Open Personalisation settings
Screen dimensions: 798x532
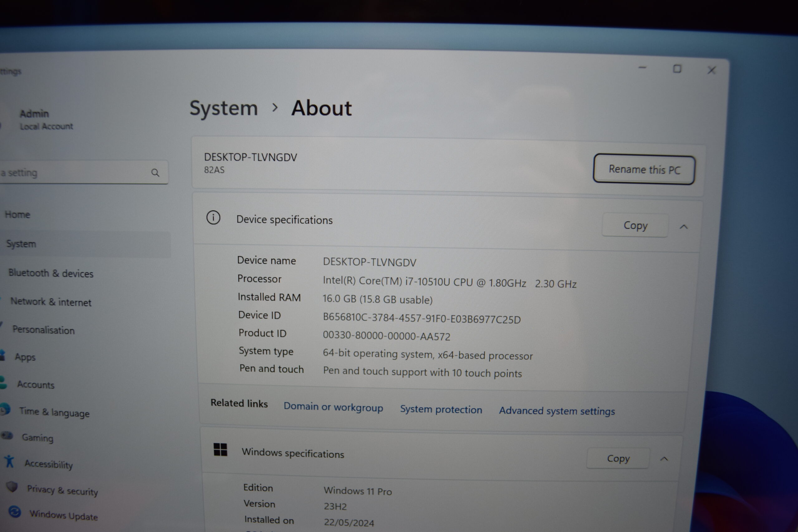[x=43, y=330]
